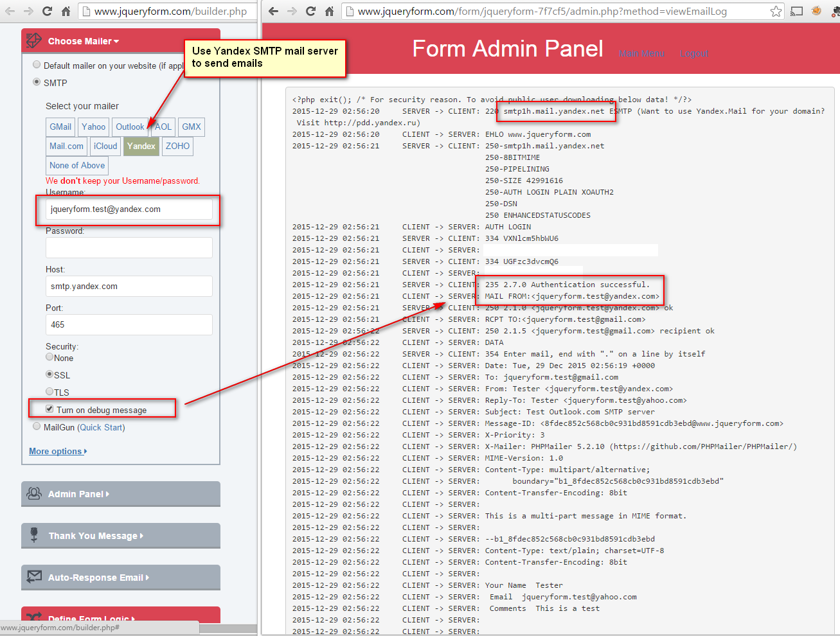Select the MailGun mailer radio button

pyautogui.click(x=37, y=427)
